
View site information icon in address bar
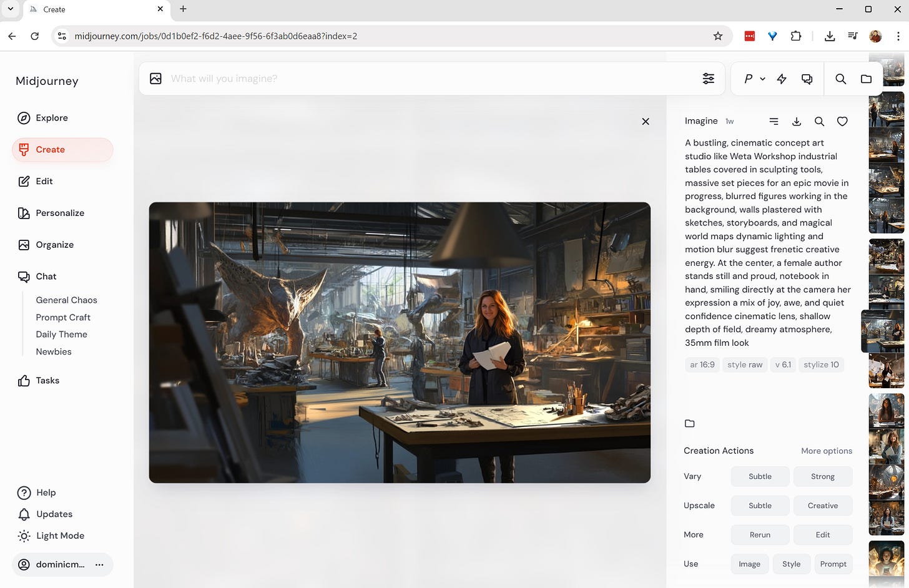pyautogui.click(x=62, y=36)
